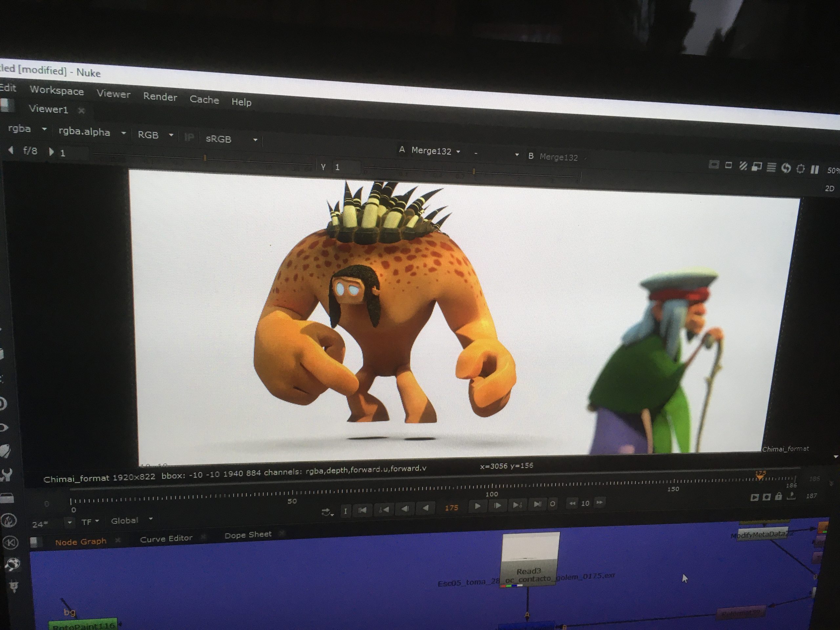Pause viewer updates with the pause icon
Image resolution: width=840 pixels, height=630 pixels.
[814, 170]
